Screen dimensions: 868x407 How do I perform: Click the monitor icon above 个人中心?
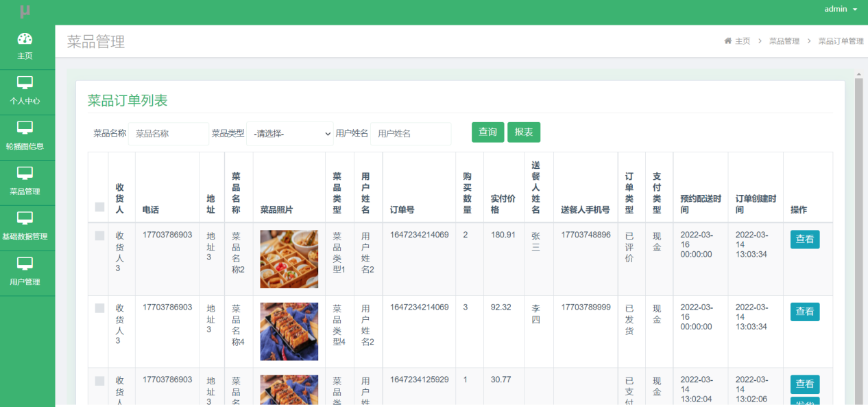(x=25, y=83)
